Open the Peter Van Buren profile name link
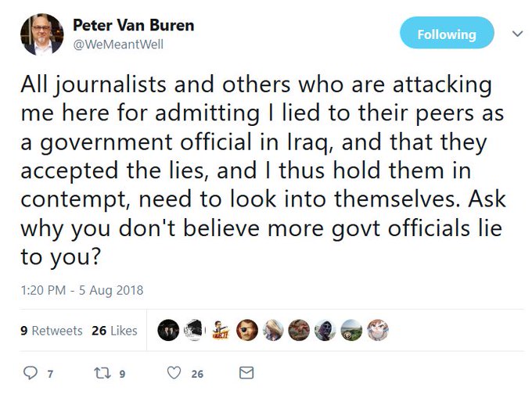 click(x=133, y=25)
